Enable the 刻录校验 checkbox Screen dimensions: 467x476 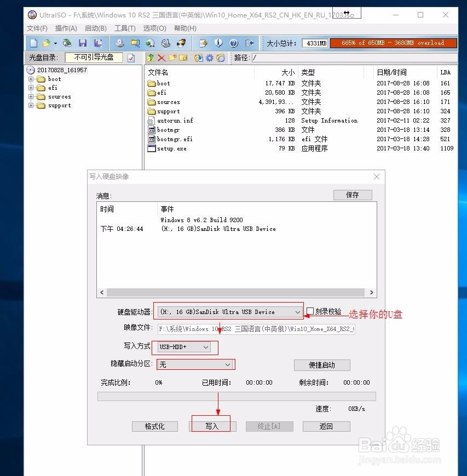click(309, 310)
